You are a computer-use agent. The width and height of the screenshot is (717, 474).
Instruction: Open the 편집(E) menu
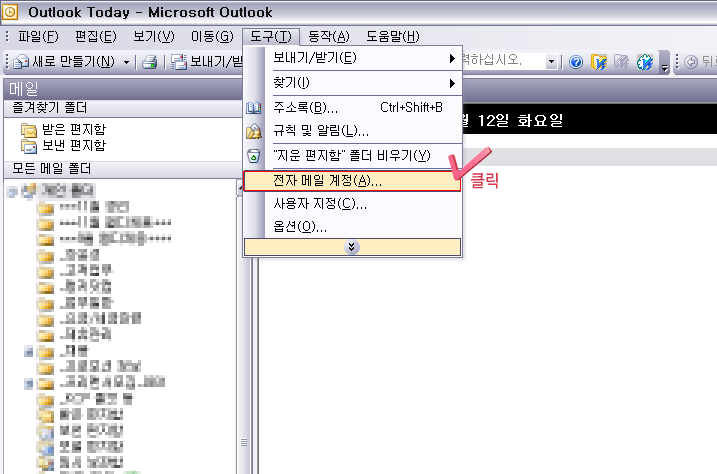pyautogui.click(x=96, y=36)
